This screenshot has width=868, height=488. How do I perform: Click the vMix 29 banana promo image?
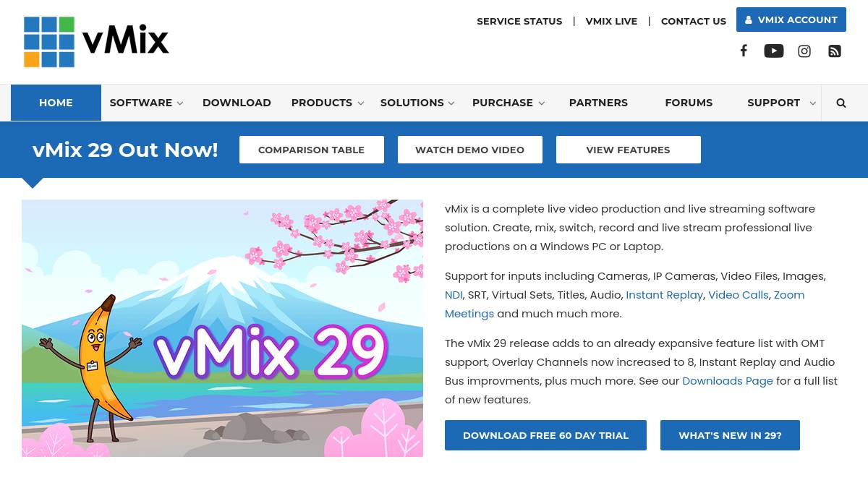point(222,328)
